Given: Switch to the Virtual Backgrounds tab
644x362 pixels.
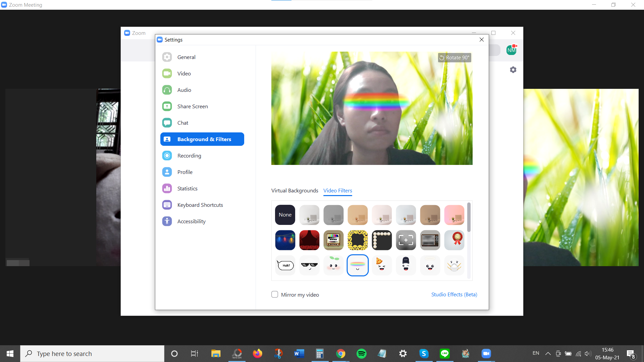Looking at the screenshot, I should [x=294, y=190].
